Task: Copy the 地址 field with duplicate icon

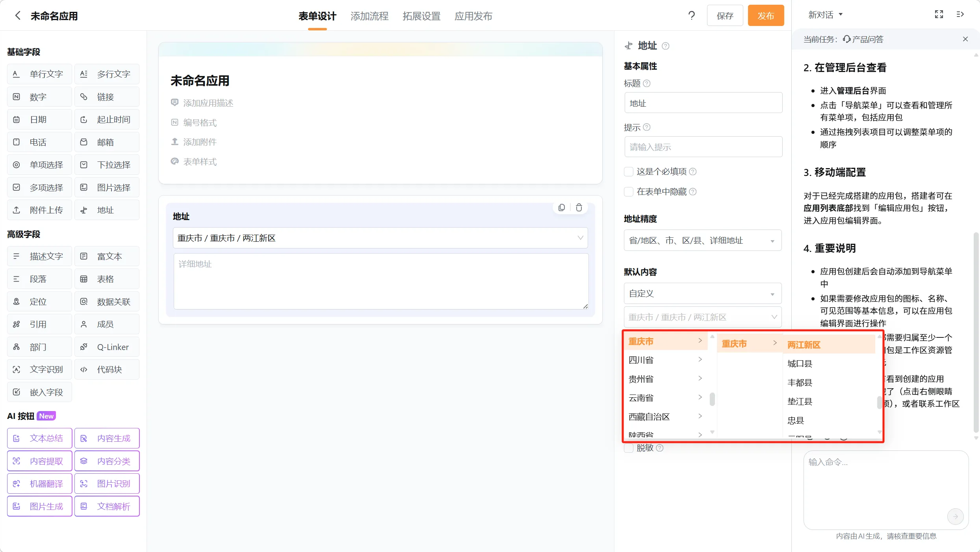Action: click(562, 207)
